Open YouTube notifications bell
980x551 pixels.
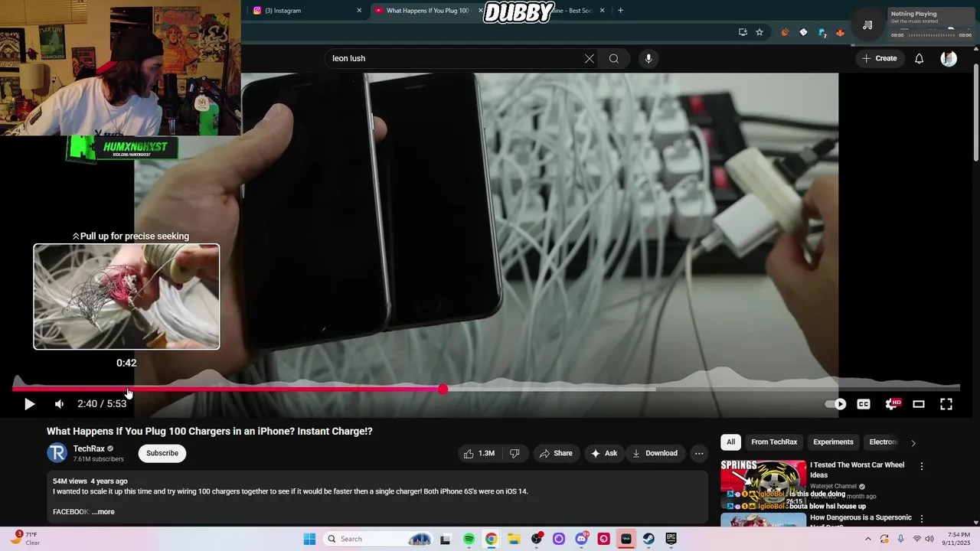click(920, 59)
